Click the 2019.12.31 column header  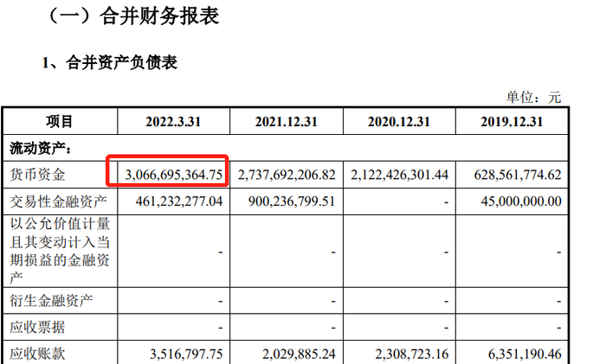(512, 122)
